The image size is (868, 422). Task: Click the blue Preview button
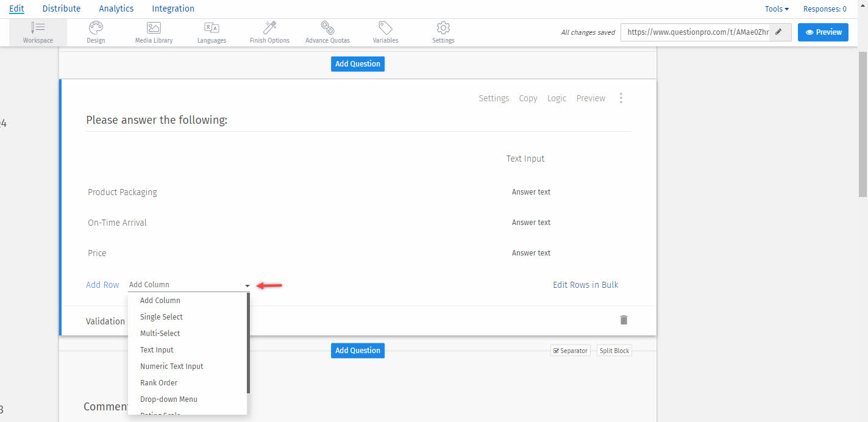point(823,32)
